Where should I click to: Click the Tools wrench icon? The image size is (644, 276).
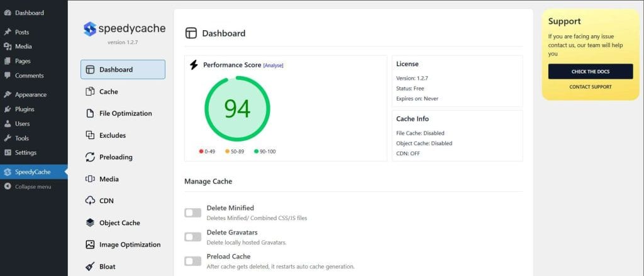coord(8,138)
